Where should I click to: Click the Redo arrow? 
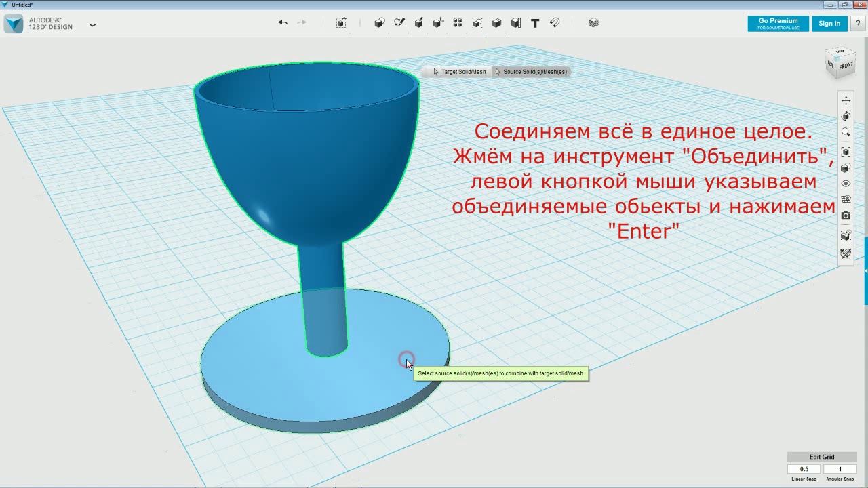[x=302, y=22]
